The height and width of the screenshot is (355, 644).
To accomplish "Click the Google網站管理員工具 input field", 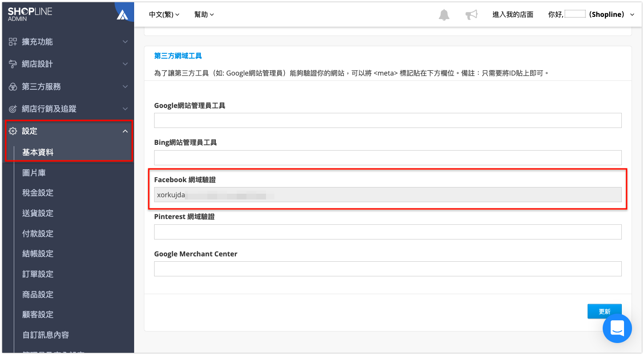I will point(387,120).
